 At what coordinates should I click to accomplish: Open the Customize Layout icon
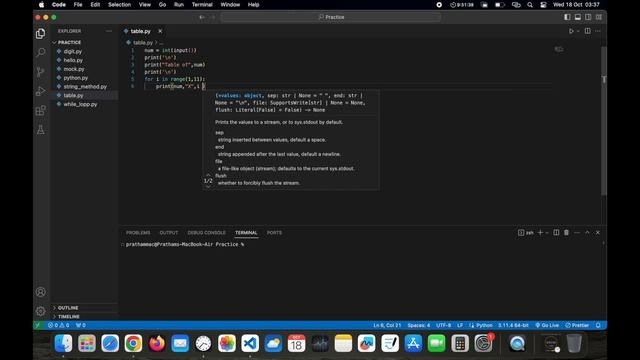point(599,17)
